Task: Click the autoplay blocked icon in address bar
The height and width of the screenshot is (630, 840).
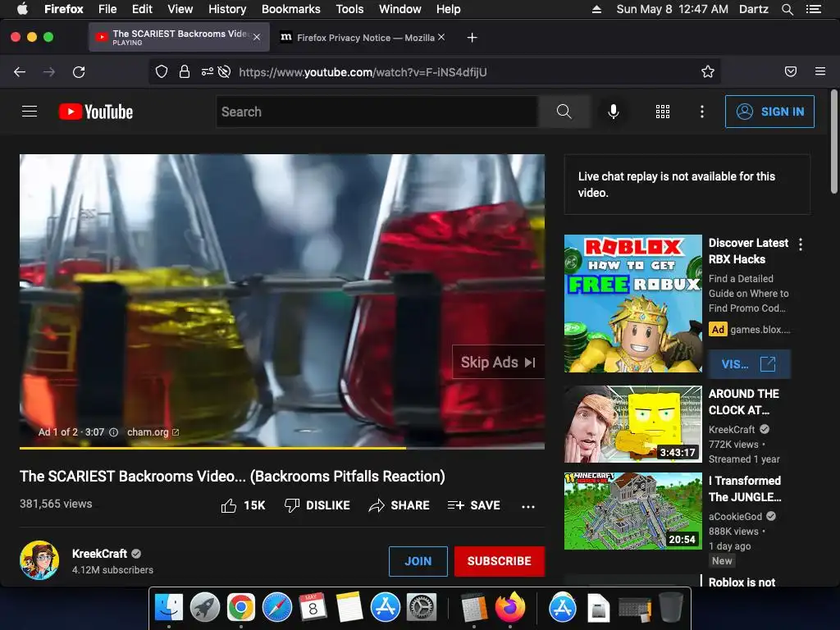Action: (225, 72)
